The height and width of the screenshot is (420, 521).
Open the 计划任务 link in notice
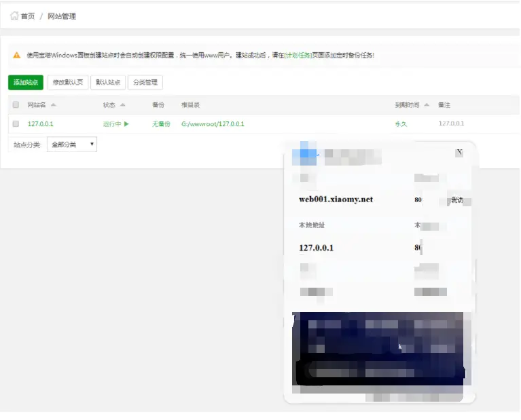[x=298, y=55]
